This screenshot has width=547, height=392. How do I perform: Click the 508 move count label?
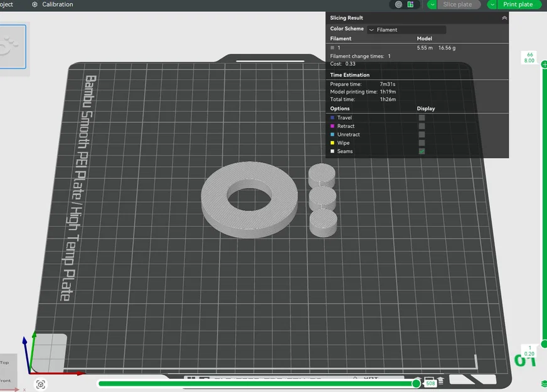click(x=430, y=383)
